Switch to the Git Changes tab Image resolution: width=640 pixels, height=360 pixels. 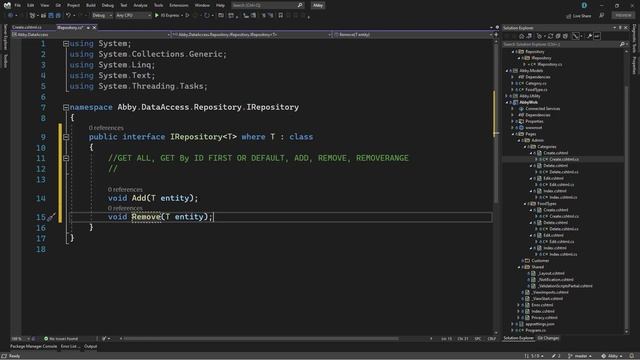pos(548,338)
